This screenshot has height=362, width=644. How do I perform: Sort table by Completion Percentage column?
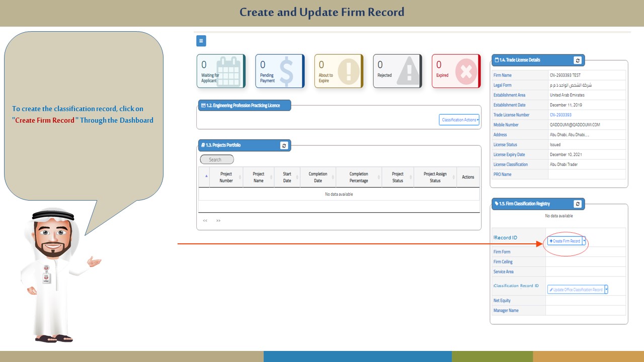[359, 177]
